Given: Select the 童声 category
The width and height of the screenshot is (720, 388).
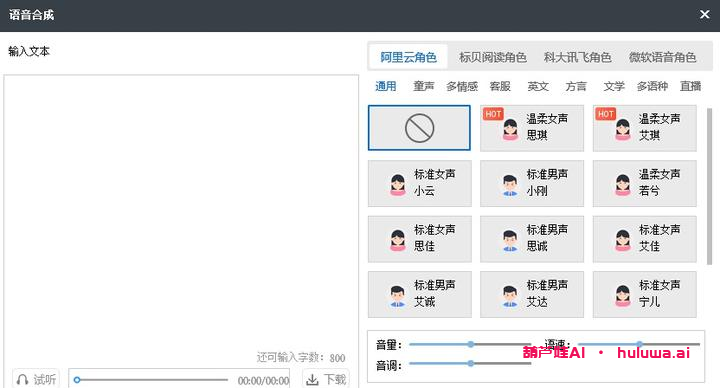Looking at the screenshot, I should pyautogui.click(x=423, y=86).
